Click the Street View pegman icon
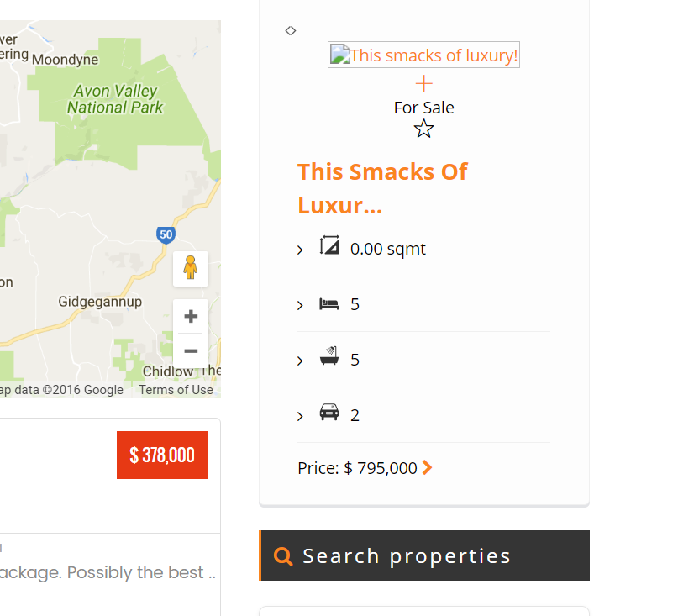Screen dimensions: 678x616 click(x=191, y=267)
